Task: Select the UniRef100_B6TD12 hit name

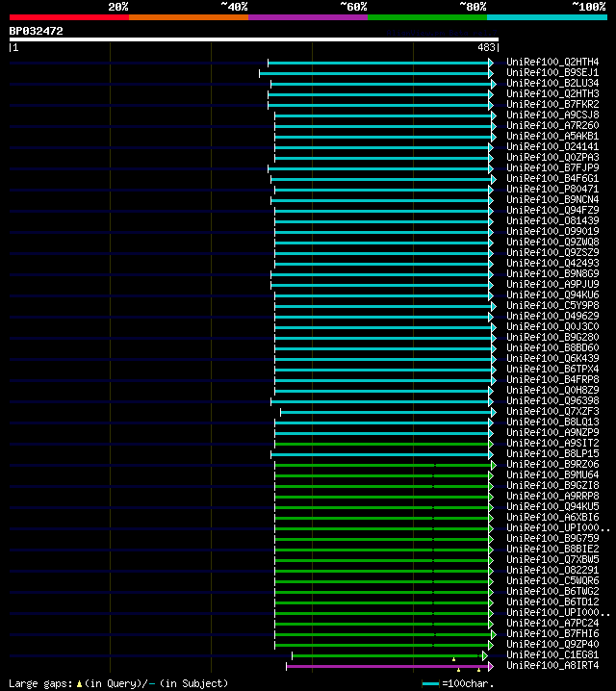Action: tap(552, 601)
